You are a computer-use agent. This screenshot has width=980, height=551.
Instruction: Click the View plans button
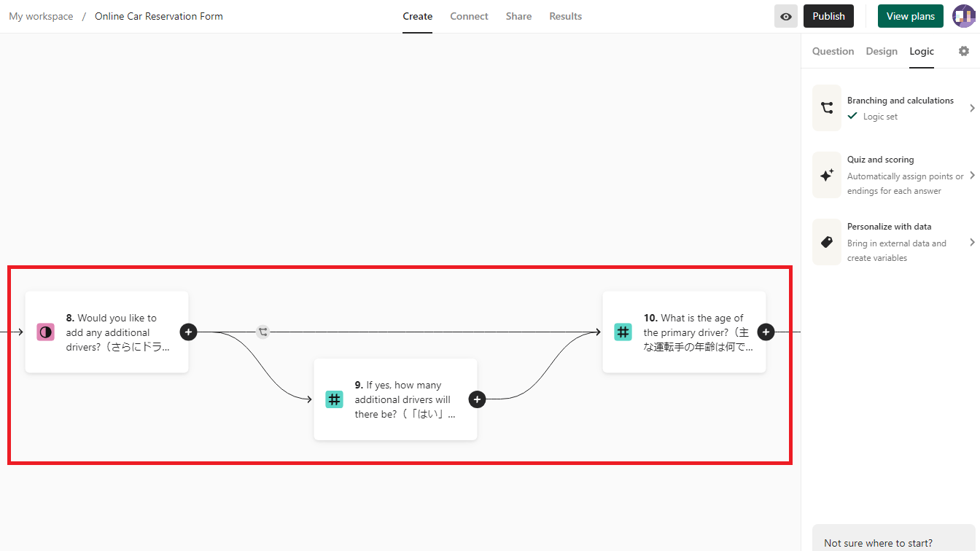tap(910, 16)
